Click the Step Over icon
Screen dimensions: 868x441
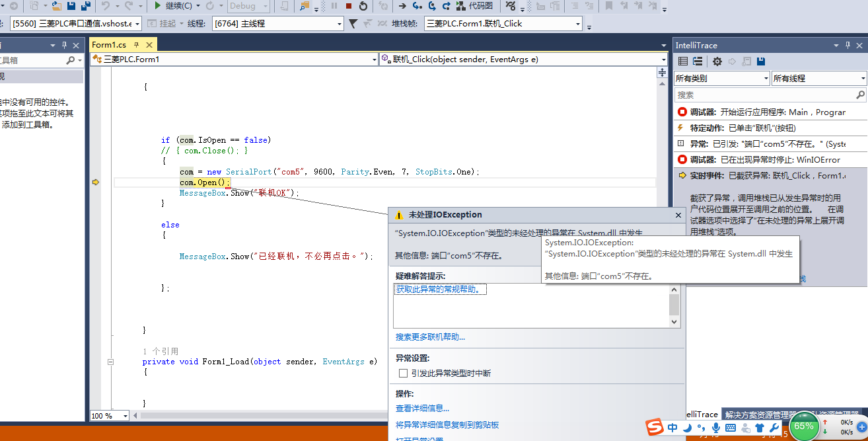click(x=432, y=6)
